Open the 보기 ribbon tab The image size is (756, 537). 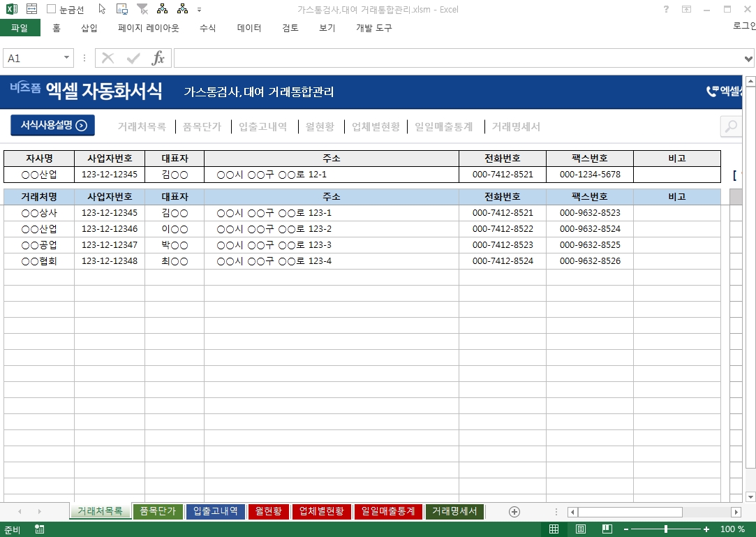[x=327, y=28]
